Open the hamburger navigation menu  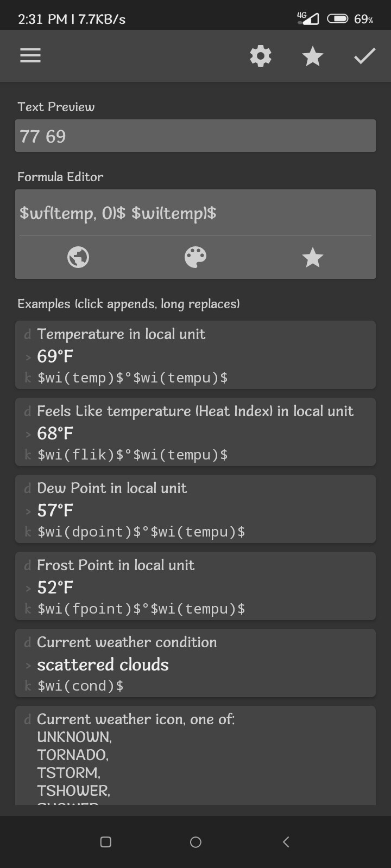(x=30, y=56)
